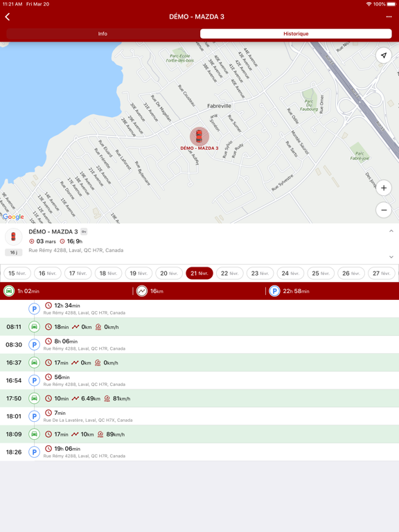Image resolution: width=399 pixels, height=532 pixels.
Task: Select the Historique tab
Action: (296, 33)
